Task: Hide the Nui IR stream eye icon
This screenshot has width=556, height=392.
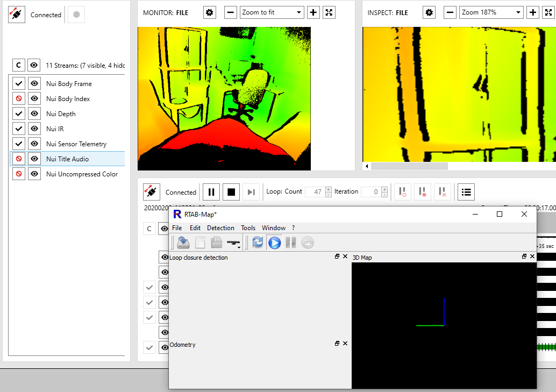Action: [x=34, y=129]
